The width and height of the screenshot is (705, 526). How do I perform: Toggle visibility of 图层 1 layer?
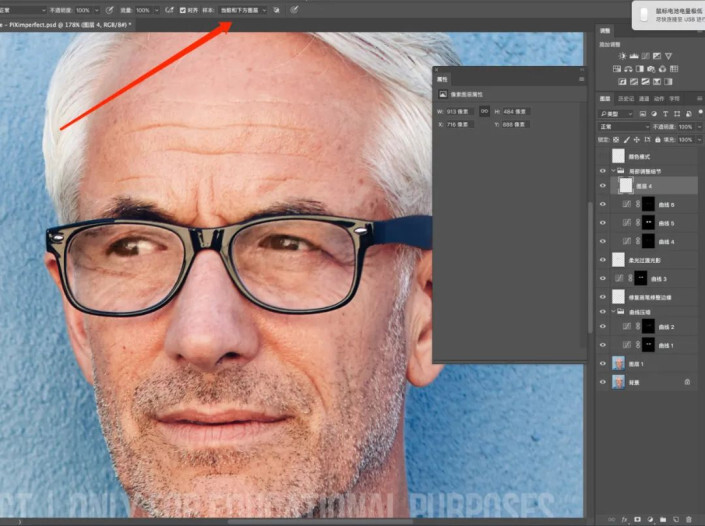point(602,363)
